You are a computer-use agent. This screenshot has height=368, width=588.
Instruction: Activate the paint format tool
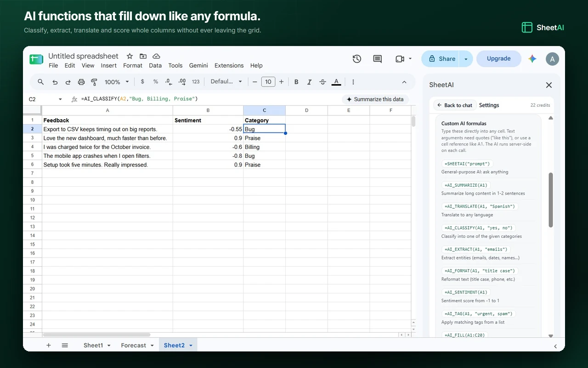coord(94,82)
